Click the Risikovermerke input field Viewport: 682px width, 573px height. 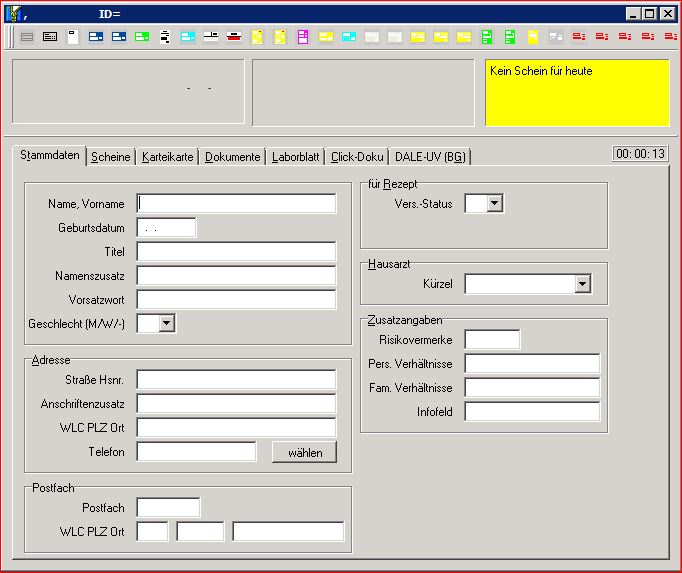click(492, 340)
